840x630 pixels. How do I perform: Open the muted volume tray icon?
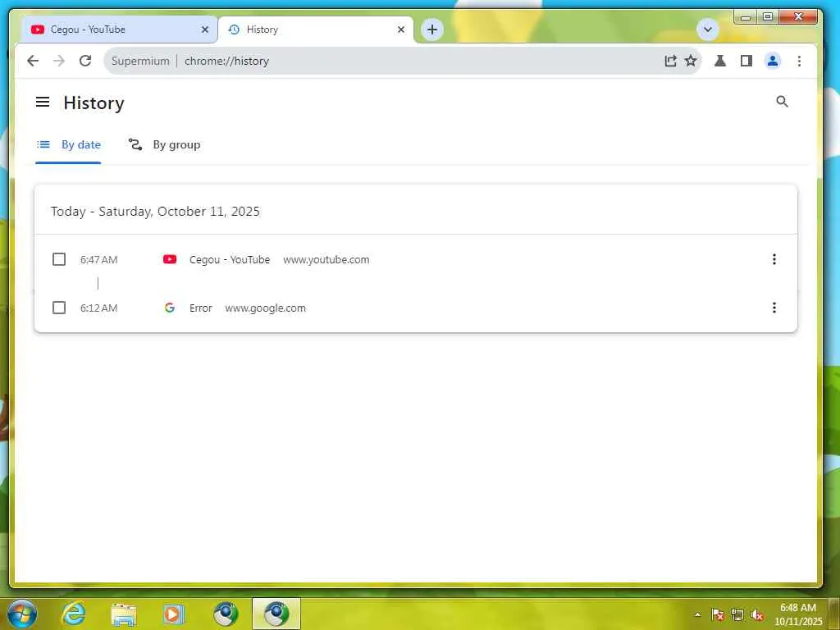point(757,615)
